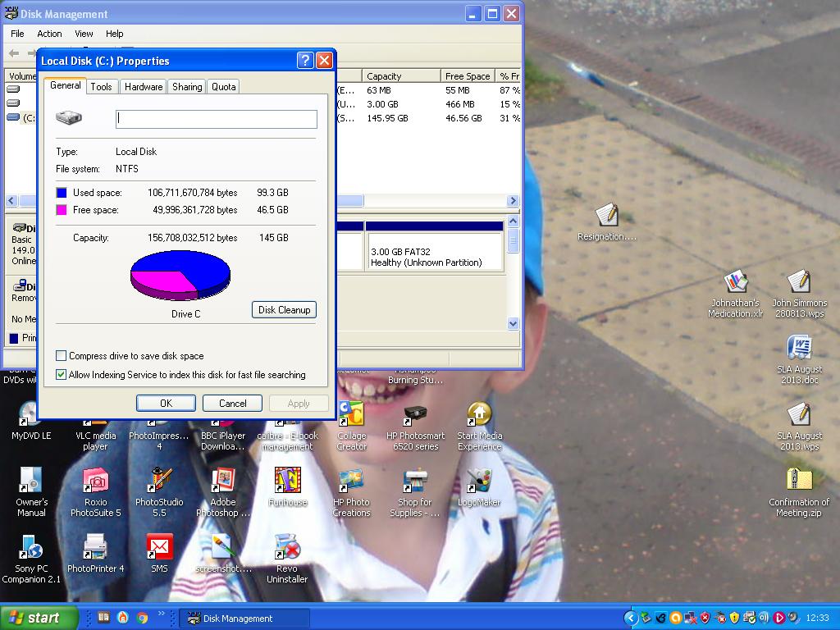The image size is (840, 630).
Task: Select the 63 MB capacity cell
Action: click(x=379, y=90)
